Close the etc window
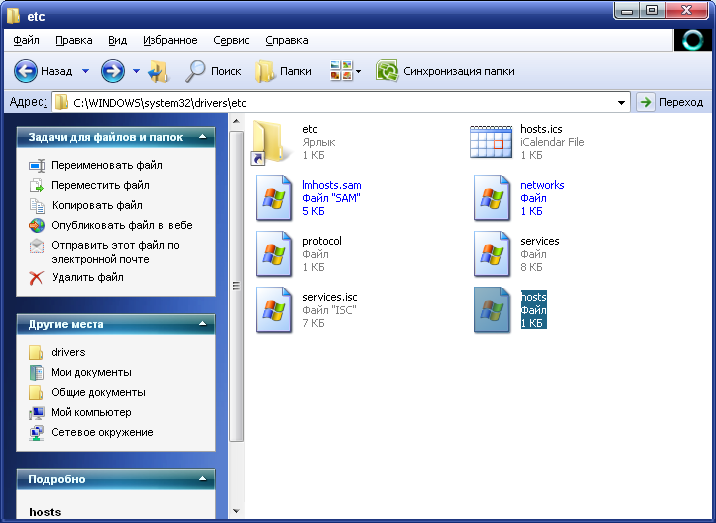 coord(686,10)
